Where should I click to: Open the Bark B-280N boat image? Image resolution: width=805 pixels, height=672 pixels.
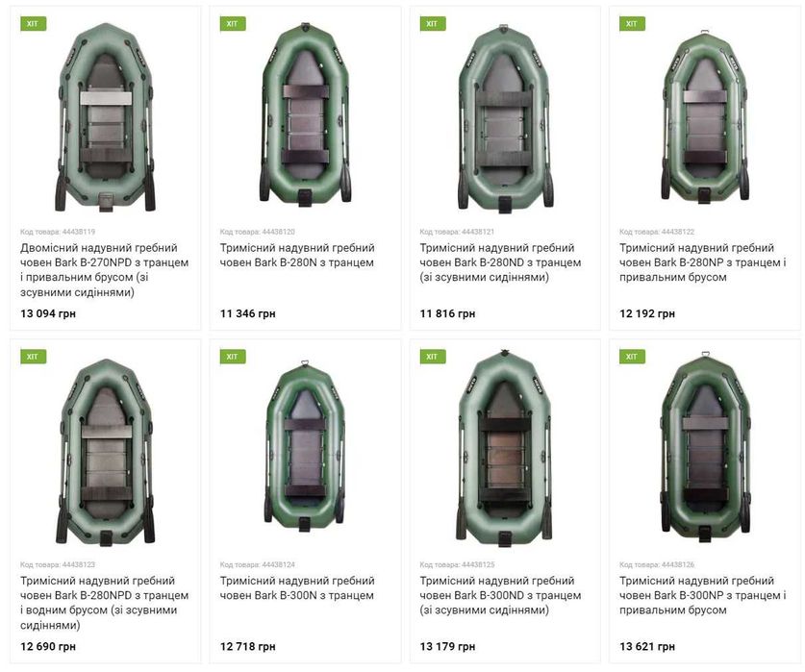click(x=305, y=114)
